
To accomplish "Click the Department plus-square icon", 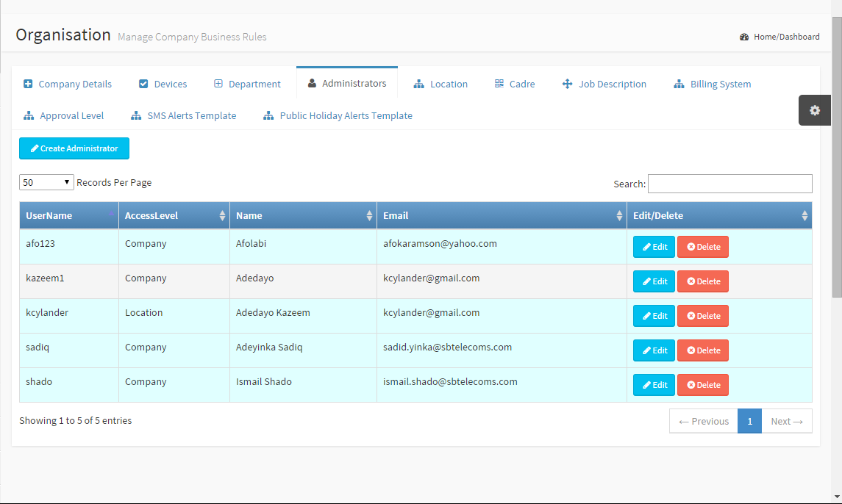I will pos(218,84).
